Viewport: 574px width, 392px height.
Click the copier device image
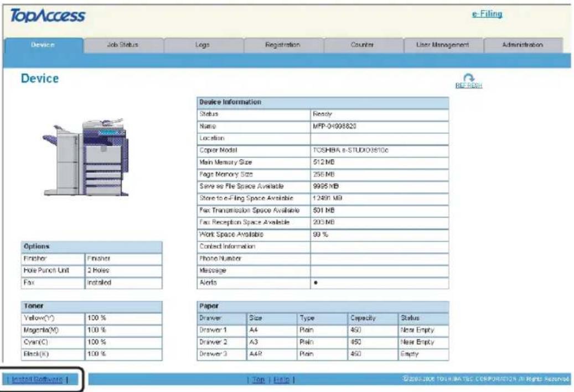pos(86,157)
